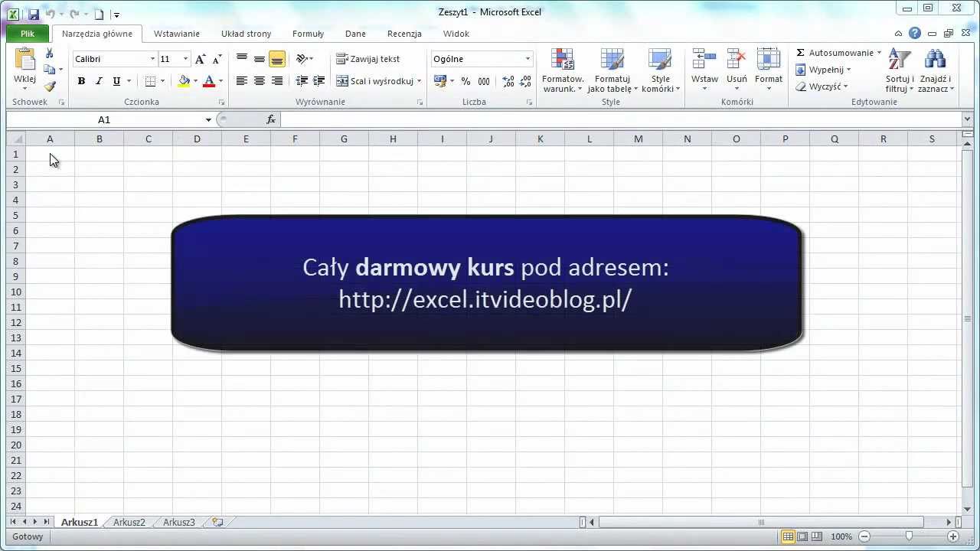Switch to Page Layout view icon

click(x=802, y=536)
